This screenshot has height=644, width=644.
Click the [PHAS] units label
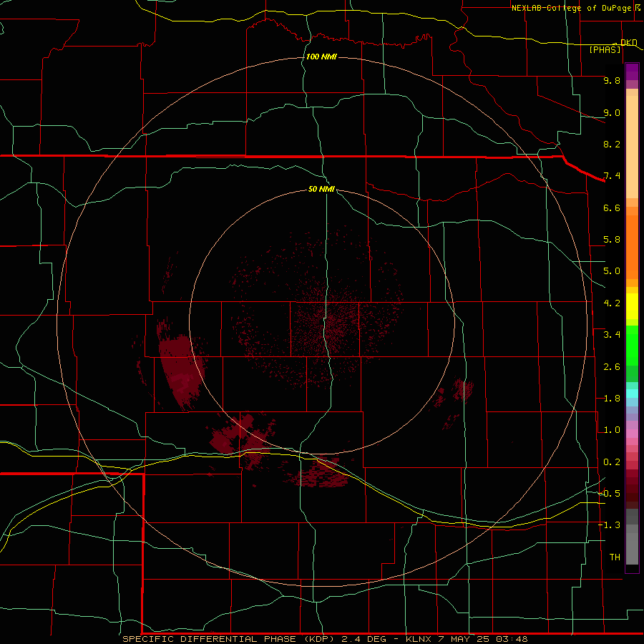(x=605, y=50)
